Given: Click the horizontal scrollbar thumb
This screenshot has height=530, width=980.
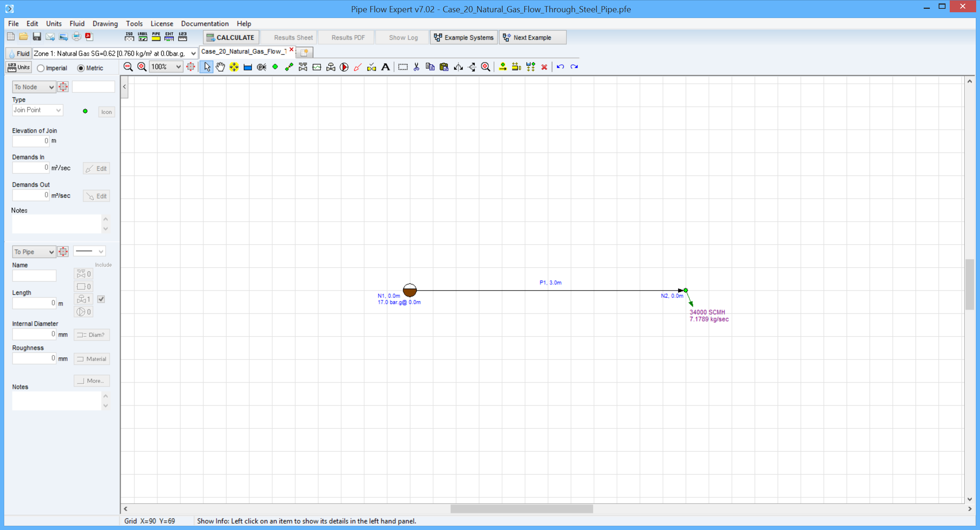Looking at the screenshot, I should [x=522, y=509].
